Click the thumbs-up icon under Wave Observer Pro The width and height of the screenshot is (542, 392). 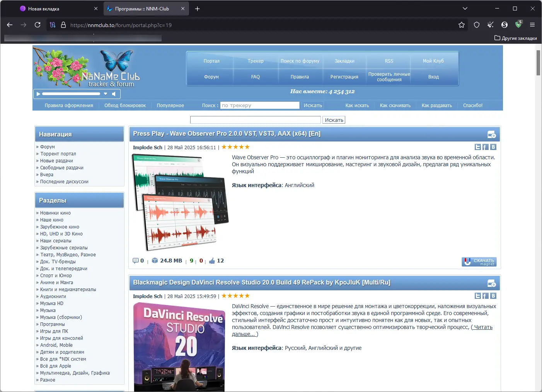[x=212, y=261]
